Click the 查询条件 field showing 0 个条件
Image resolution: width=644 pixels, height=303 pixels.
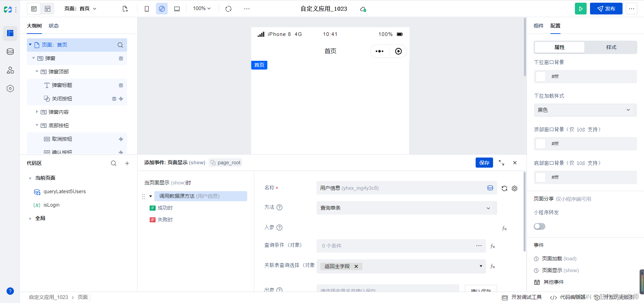click(x=401, y=246)
